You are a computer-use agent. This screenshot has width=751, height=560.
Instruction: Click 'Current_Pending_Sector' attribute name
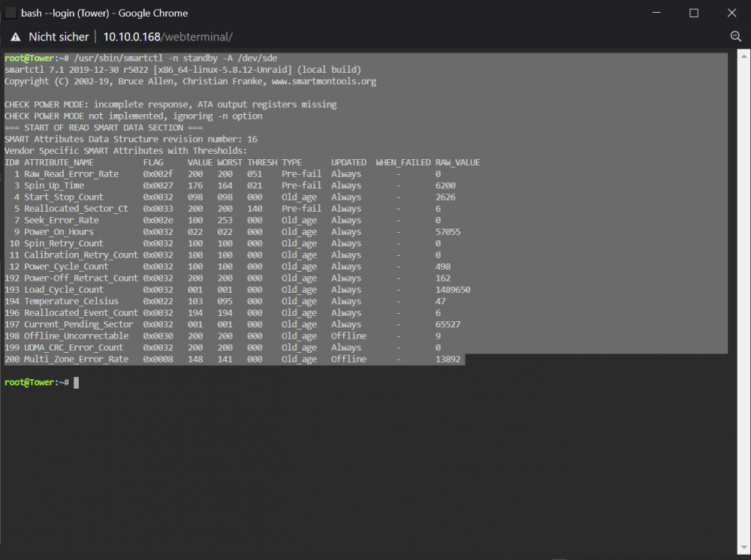(79, 324)
